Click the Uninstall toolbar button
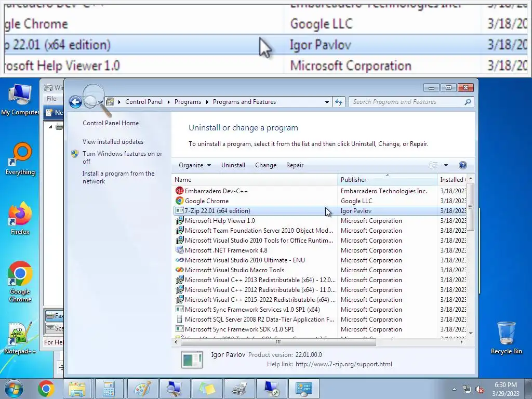The width and height of the screenshot is (532, 399). (x=233, y=165)
